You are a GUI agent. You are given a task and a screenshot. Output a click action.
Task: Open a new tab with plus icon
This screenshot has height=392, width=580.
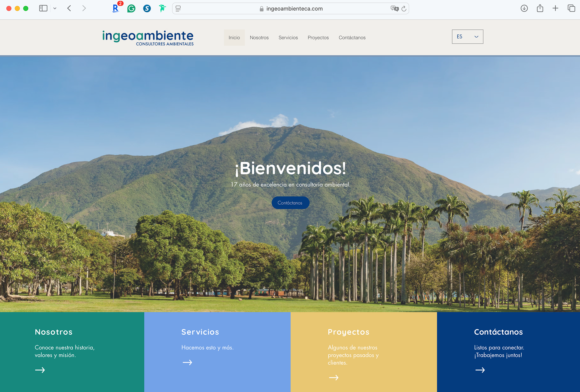555,8
